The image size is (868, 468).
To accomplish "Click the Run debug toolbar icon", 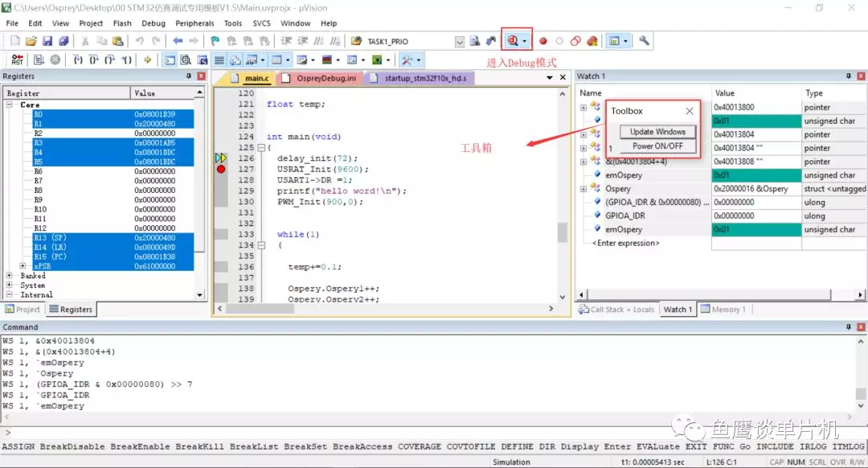I will point(39,60).
